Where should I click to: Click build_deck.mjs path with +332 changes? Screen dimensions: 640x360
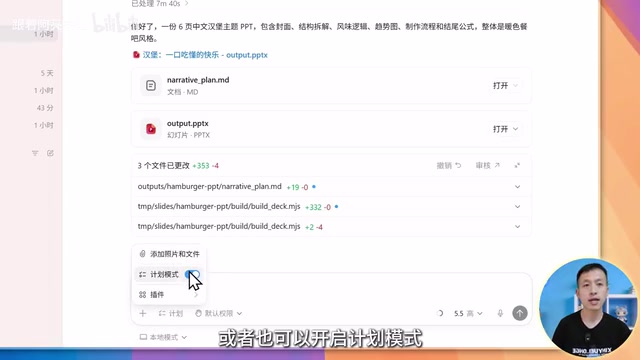pyautogui.click(x=219, y=207)
